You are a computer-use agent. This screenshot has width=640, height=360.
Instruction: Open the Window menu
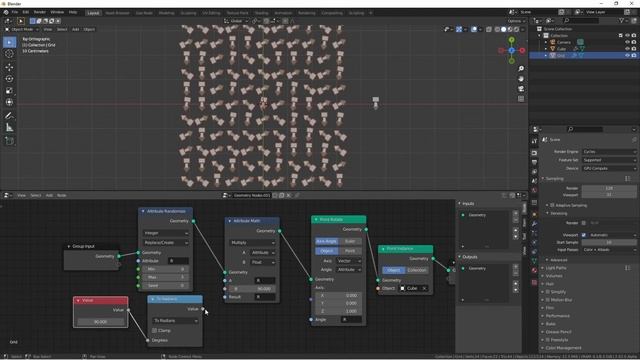57,12
